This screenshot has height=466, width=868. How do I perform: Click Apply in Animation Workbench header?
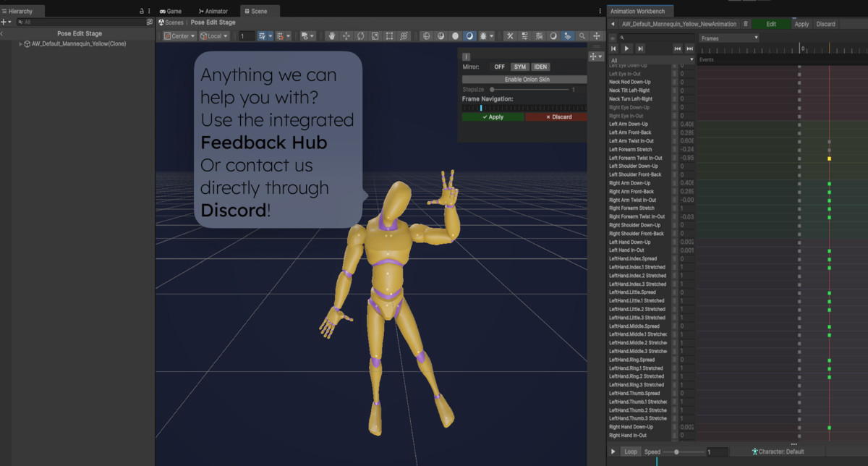point(801,24)
